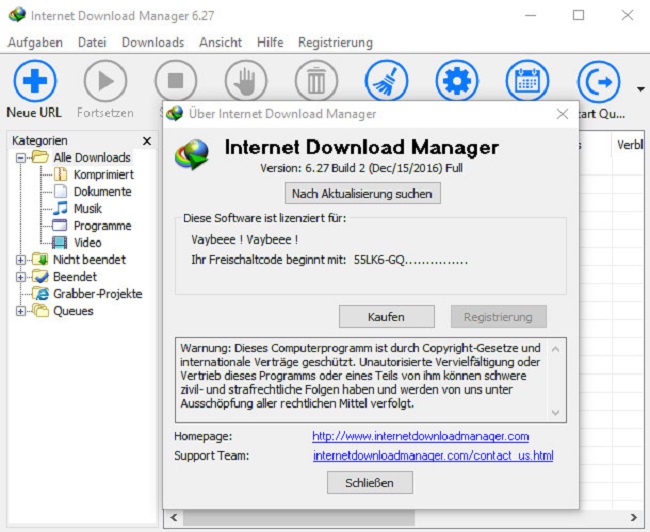Select the Video category
This screenshot has height=532, width=650.
(x=87, y=243)
